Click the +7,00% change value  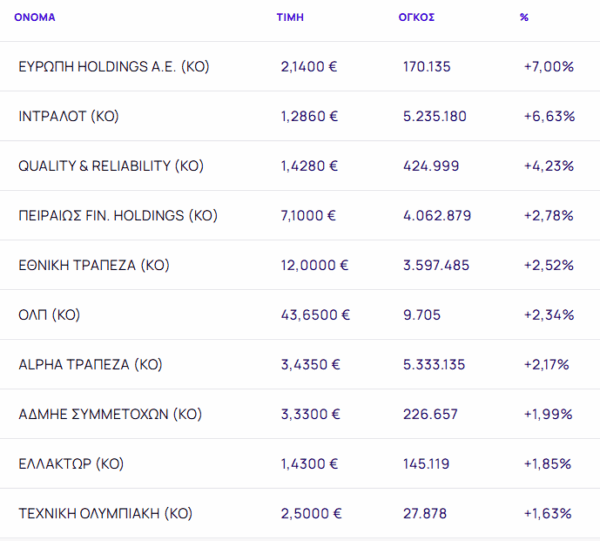(x=548, y=67)
